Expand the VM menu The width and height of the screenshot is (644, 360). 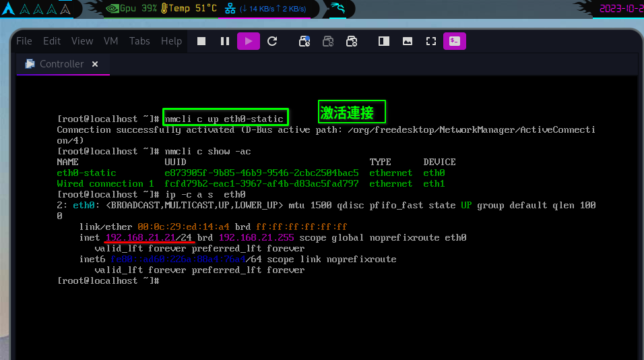(x=111, y=41)
